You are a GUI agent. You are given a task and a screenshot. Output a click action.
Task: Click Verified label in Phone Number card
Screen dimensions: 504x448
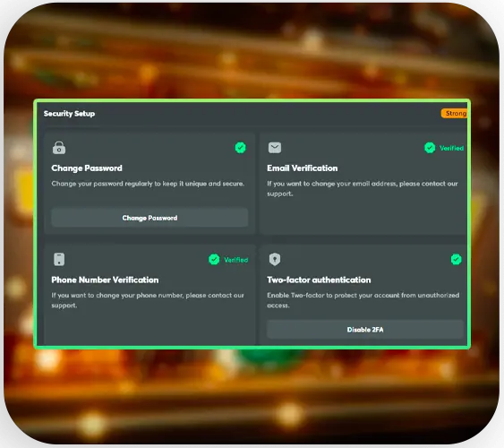(236, 260)
